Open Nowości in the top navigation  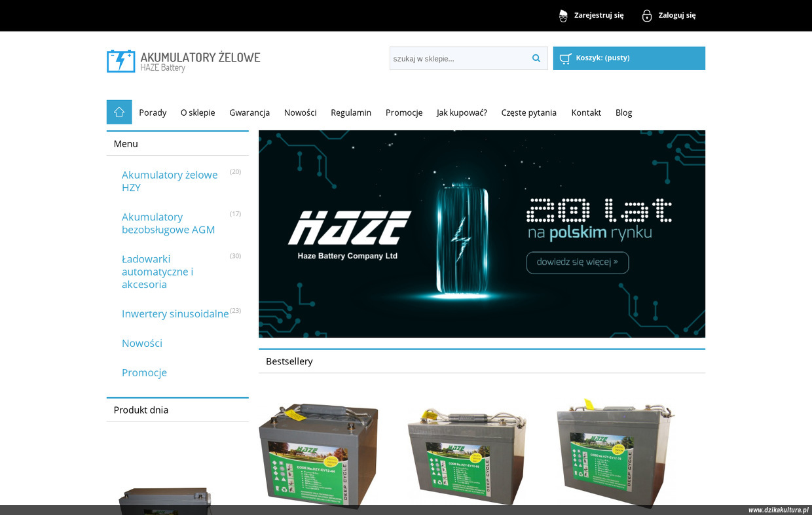[301, 113]
